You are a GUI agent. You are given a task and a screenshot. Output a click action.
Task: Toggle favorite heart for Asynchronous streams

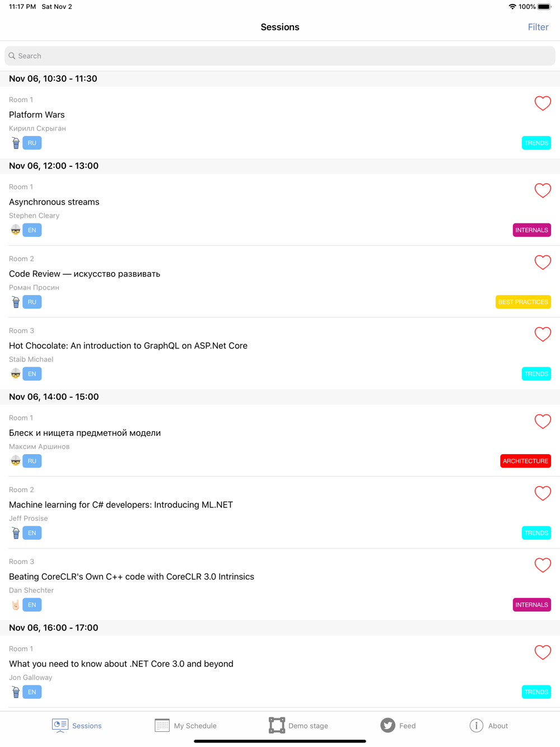pyautogui.click(x=543, y=190)
